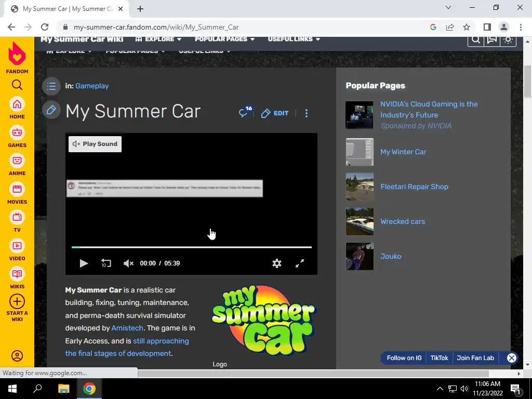Click TikTok button

439,358
